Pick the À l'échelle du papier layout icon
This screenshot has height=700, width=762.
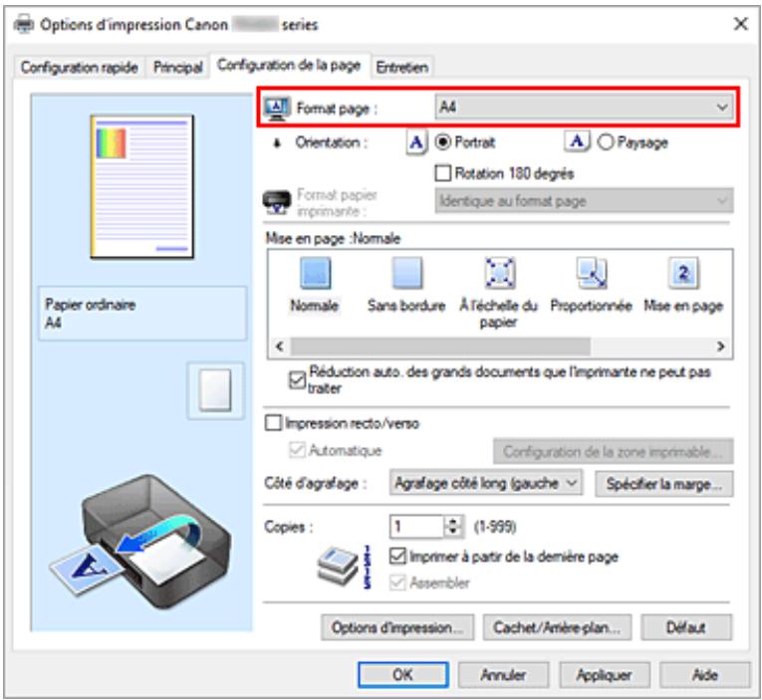pos(499,273)
